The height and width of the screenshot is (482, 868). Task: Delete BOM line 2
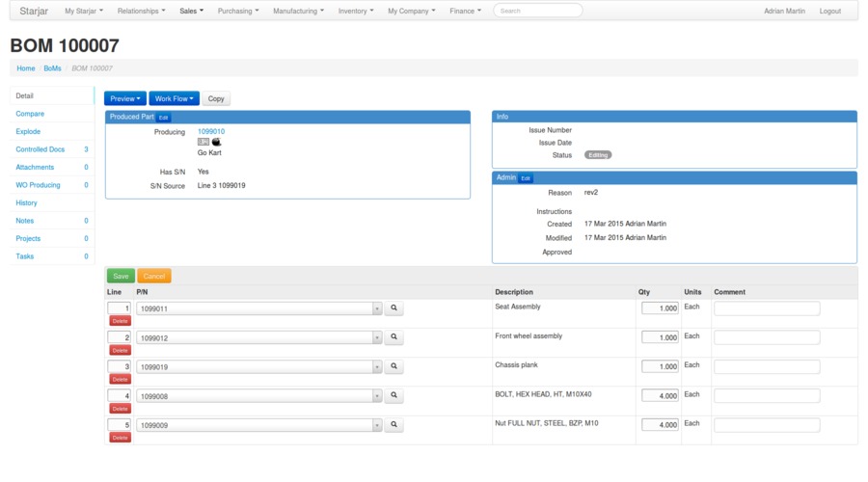[x=120, y=350]
